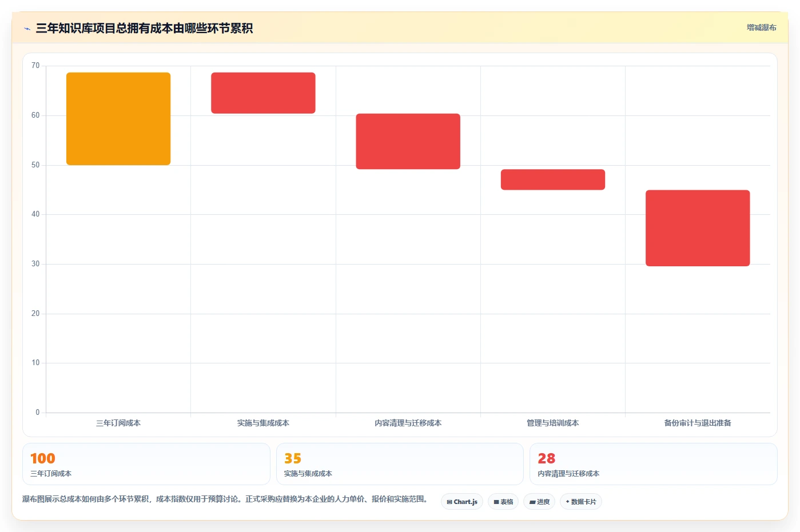This screenshot has width=800, height=532.
Task: Click the 三年订阅成本 x-axis label
Action: (118, 423)
